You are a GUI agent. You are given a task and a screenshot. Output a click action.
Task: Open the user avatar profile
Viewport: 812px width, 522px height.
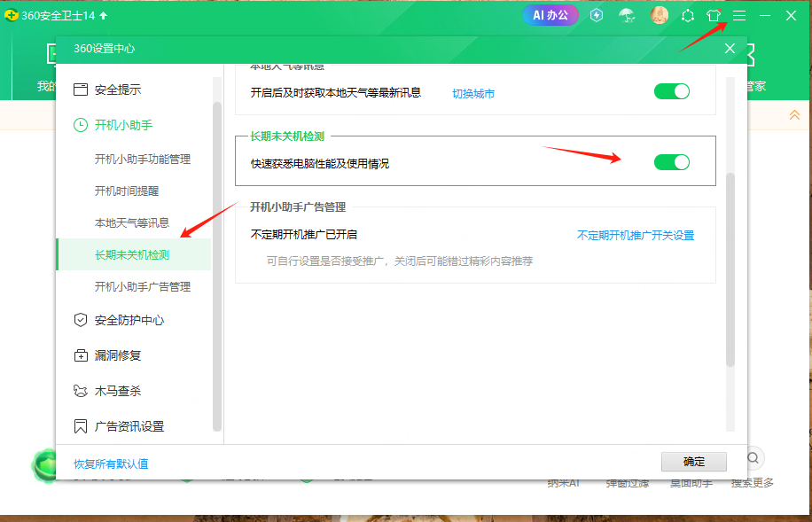tap(659, 15)
